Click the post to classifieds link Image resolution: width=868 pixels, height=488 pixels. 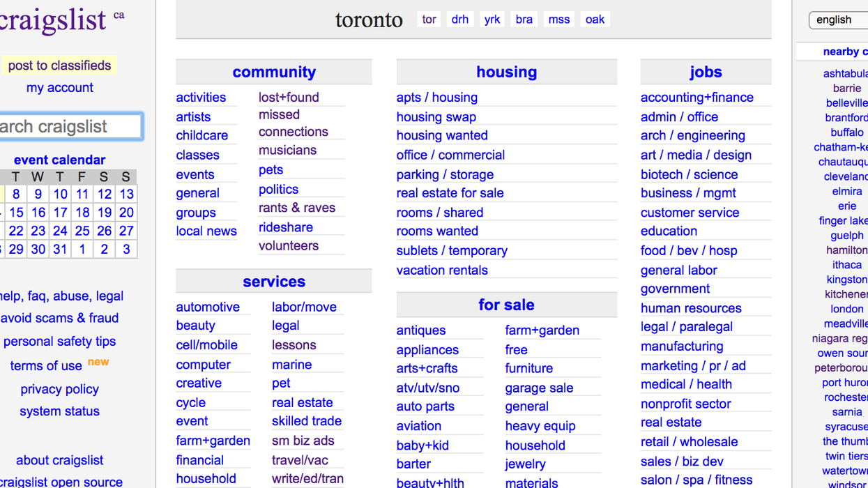(x=60, y=66)
